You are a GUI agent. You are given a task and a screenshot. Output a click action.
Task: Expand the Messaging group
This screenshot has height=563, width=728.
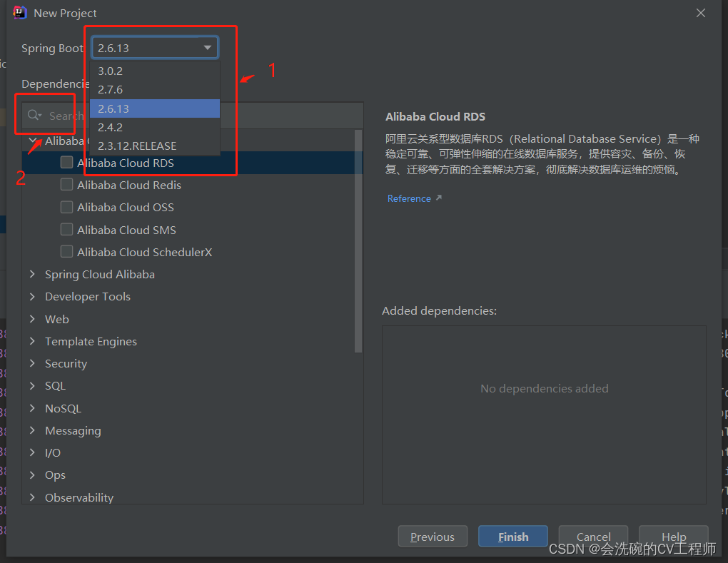pos(33,430)
